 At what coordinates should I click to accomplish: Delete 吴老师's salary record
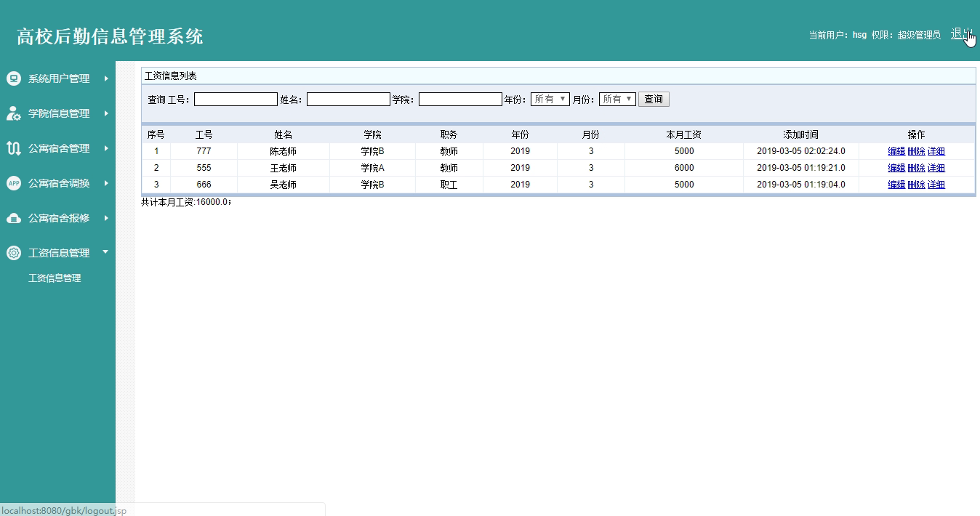[x=916, y=185]
